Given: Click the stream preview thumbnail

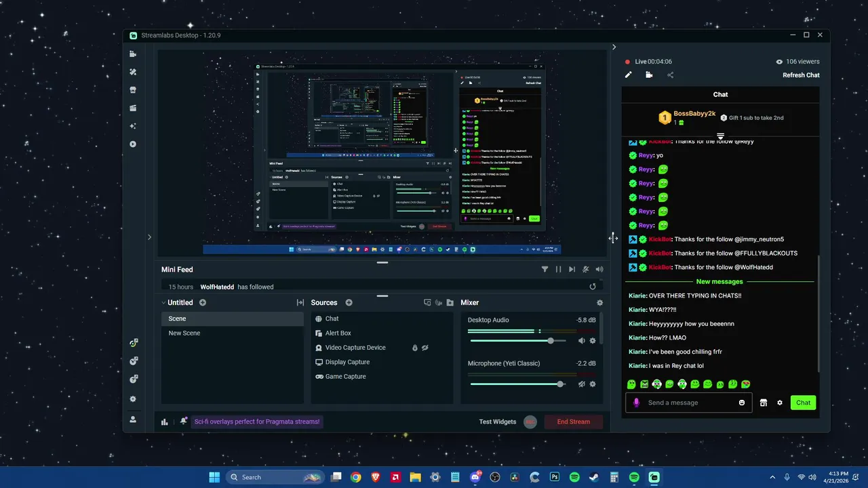Looking at the screenshot, I should 382,153.
